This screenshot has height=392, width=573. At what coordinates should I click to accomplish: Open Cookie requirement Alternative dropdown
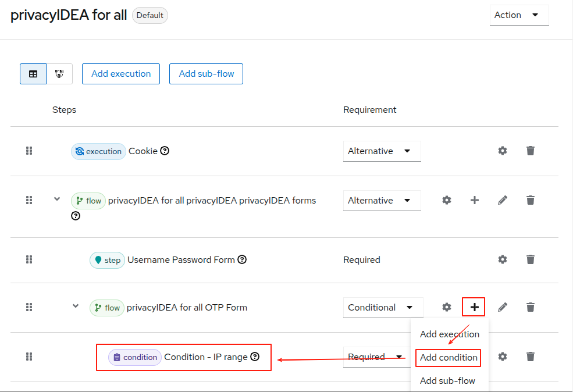click(x=382, y=151)
